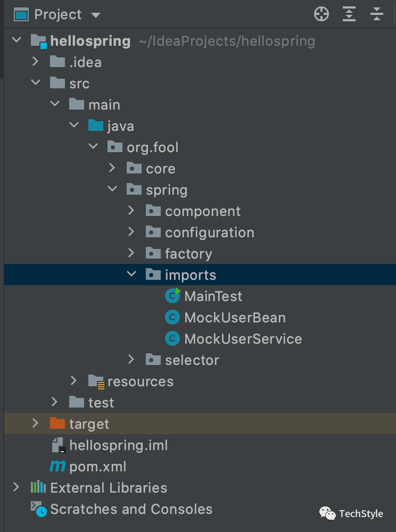Select the selector package

(192, 360)
